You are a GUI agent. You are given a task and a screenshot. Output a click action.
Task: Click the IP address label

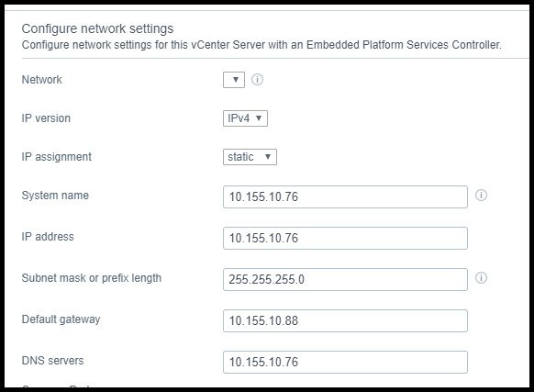[48, 237]
